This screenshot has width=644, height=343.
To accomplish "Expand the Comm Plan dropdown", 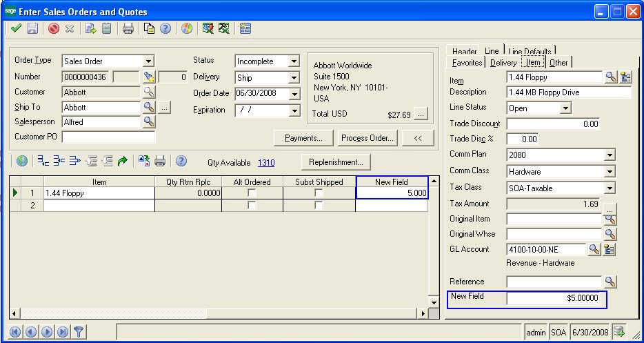I will tap(610, 155).
